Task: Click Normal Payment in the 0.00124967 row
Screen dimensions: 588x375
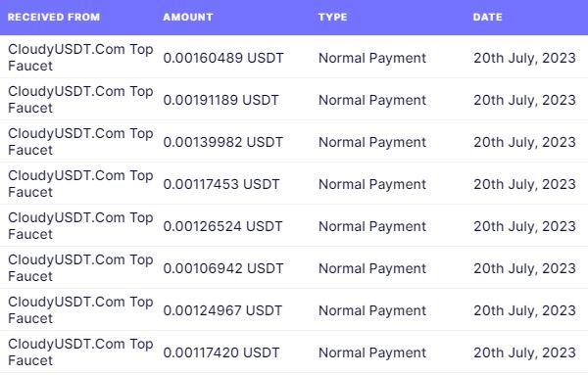Action: click(372, 310)
